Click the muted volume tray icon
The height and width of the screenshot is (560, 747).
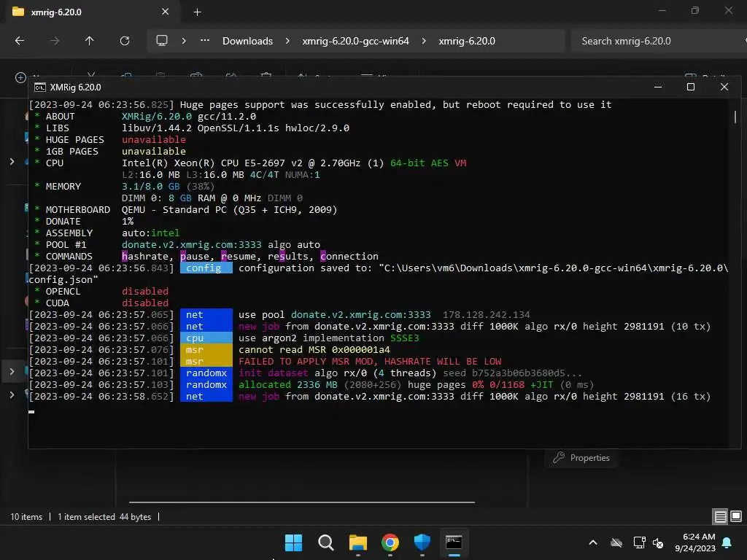coord(658,542)
